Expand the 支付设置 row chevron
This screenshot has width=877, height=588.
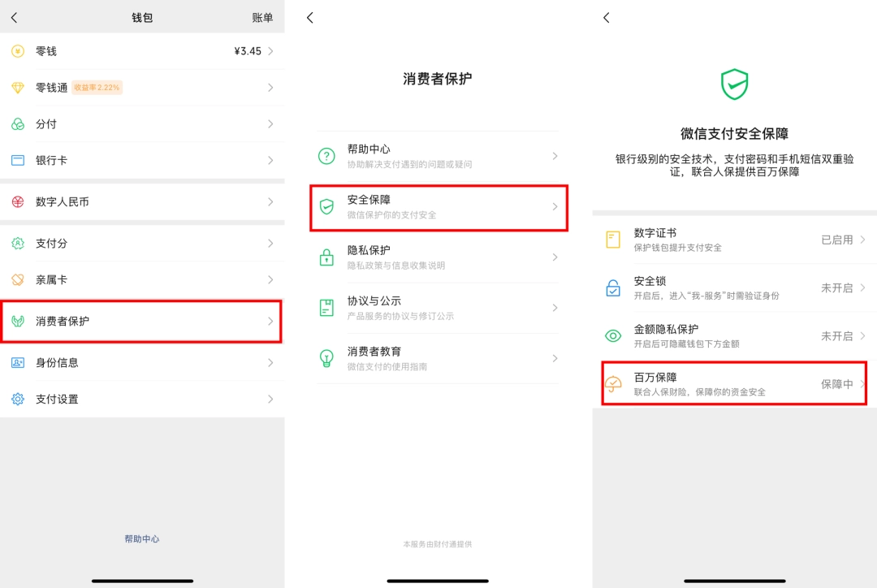click(x=270, y=399)
